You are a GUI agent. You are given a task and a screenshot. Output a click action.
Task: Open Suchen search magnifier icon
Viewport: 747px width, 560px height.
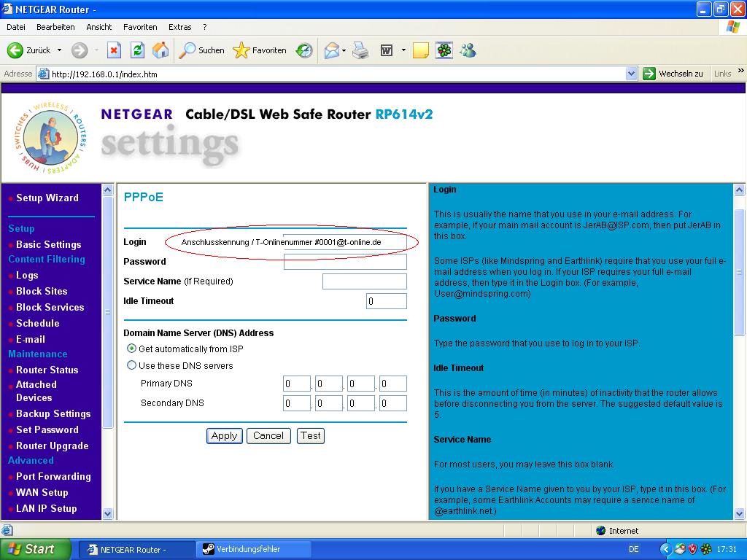click(x=187, y=50)
